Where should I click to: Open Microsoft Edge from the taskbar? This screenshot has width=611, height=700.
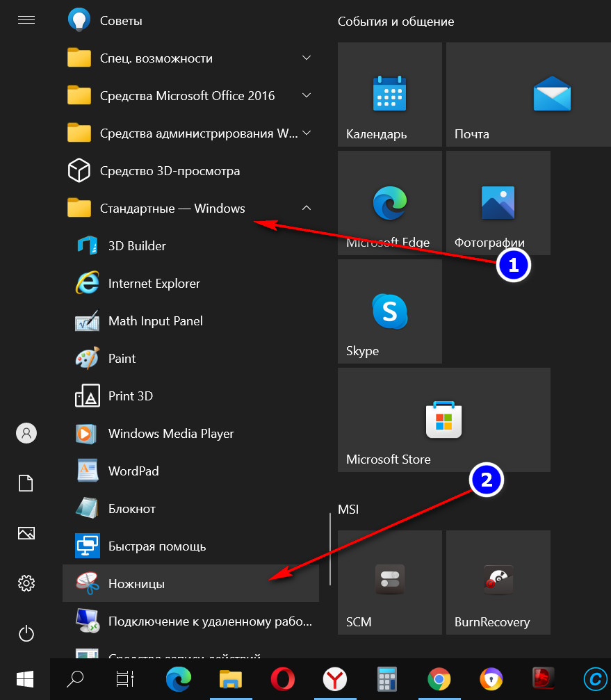point(179,679)
